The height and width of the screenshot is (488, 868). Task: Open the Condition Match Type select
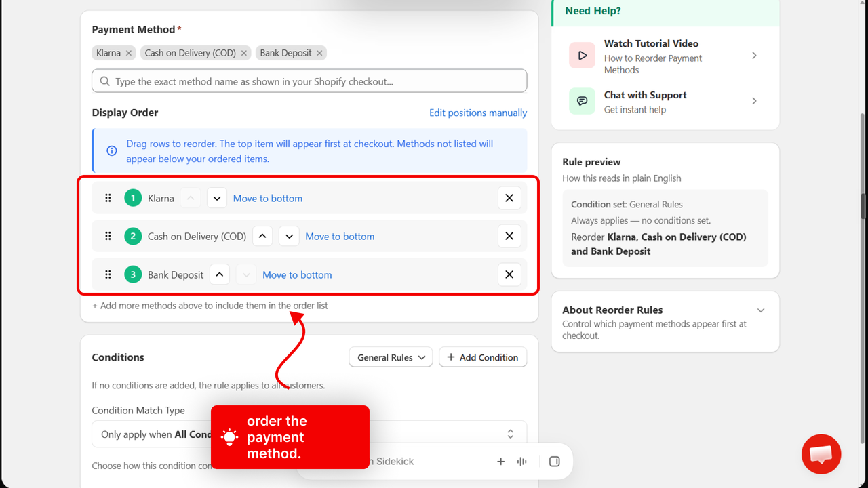309,434
